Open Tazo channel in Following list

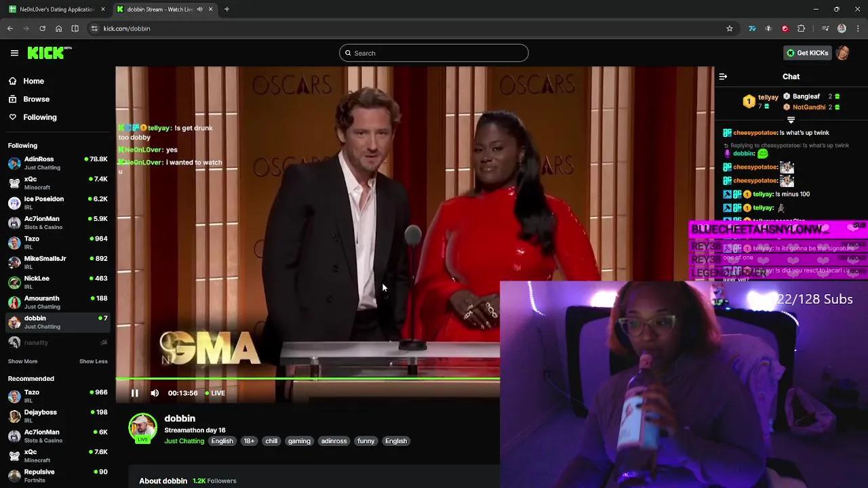click(x=58, y=243)
